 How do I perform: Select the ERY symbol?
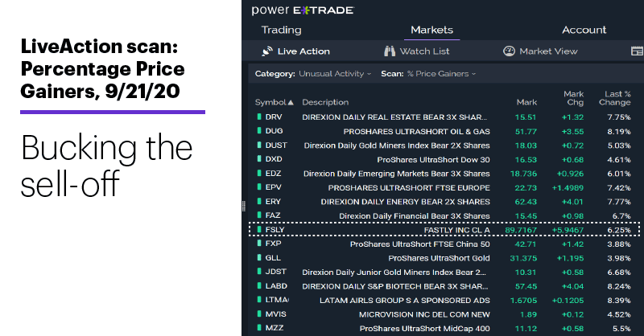(273, 202)
